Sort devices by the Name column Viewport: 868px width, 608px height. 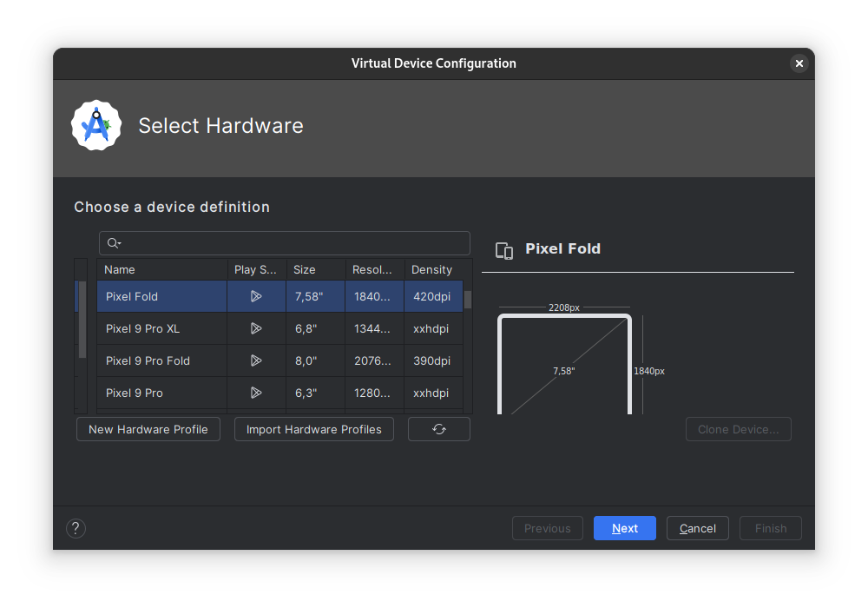coord(119,269)
